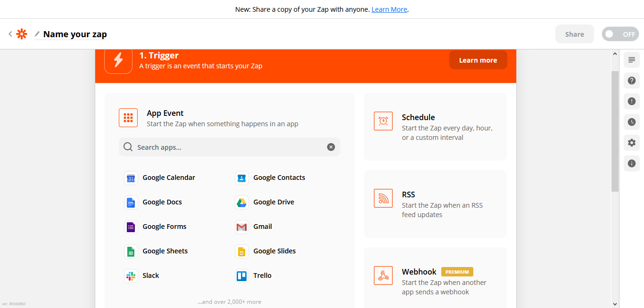The image size is (644, 308).
Task: Toggle the Zap ON/OFF switch
Action: pyautogui.click(x=620, y=34)
